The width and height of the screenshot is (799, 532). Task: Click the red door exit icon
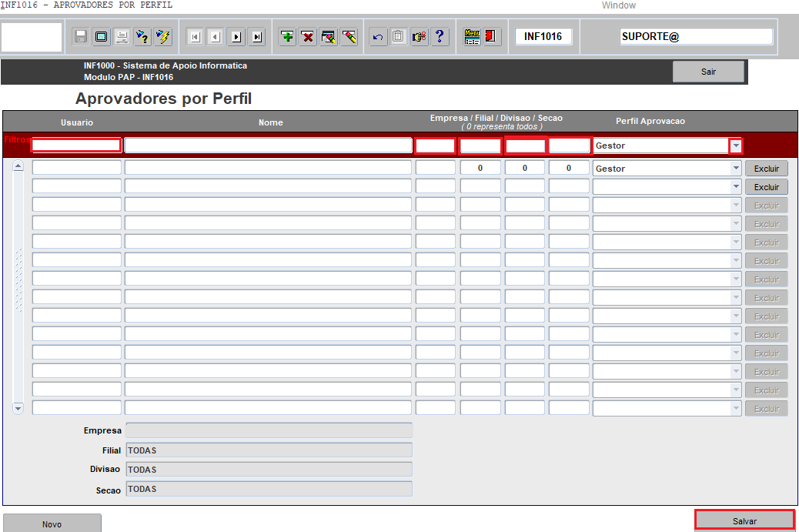point(492,36)
